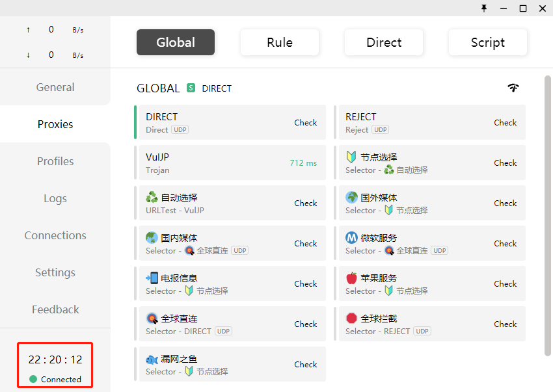Image resolution: width=553 pixels, height=392 pixels.
Task: Click the red apple icon of 苹果服务
Action: (351, 278)
